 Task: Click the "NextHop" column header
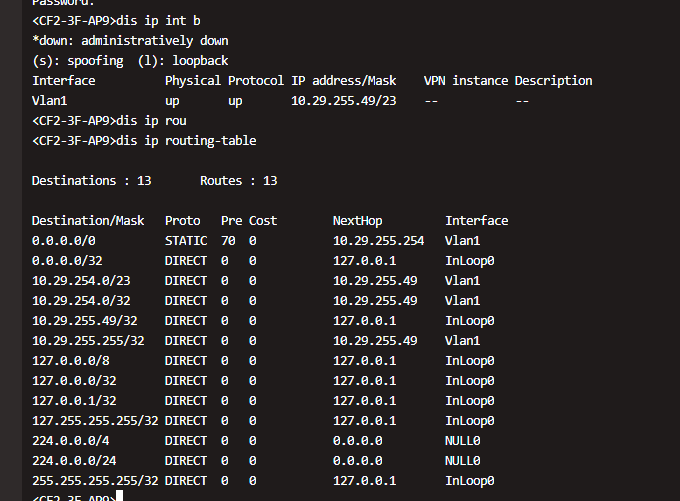tap(357, 221)
